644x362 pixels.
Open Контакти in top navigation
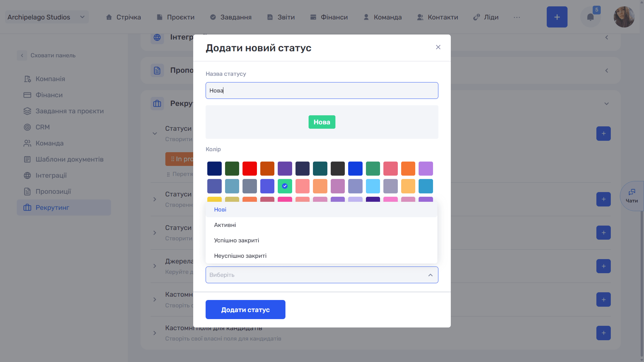tap(438, 17)
